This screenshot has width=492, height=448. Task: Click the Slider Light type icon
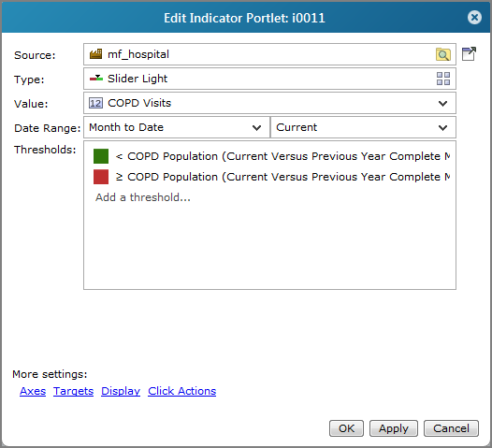pyautogui.click(x=96, y=79)
